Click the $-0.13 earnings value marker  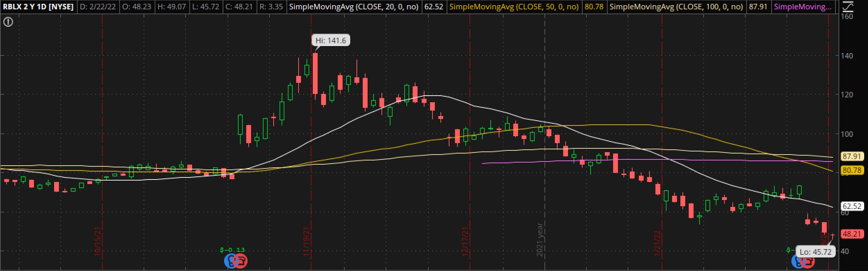click(x=232, y=250)
